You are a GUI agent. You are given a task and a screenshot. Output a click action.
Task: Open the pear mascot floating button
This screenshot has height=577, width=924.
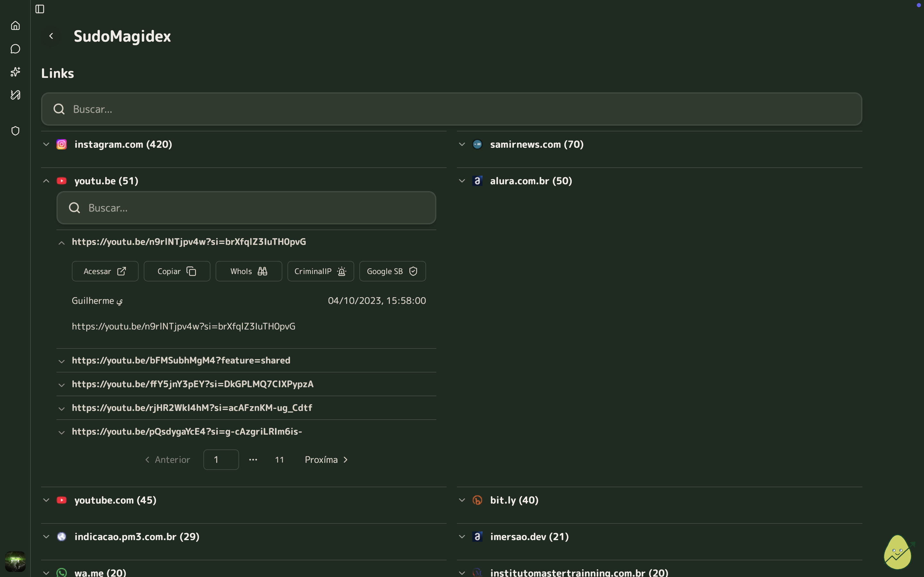click(x=898, y=552)
